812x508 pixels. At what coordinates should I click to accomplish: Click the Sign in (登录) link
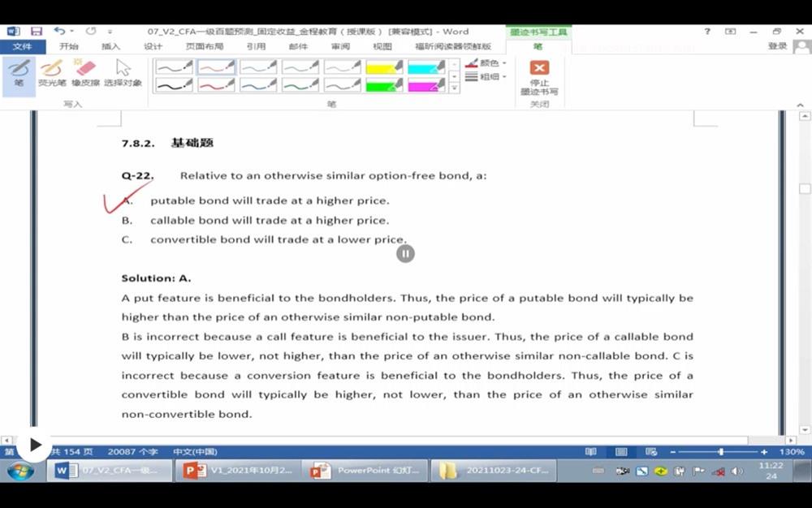777,46
